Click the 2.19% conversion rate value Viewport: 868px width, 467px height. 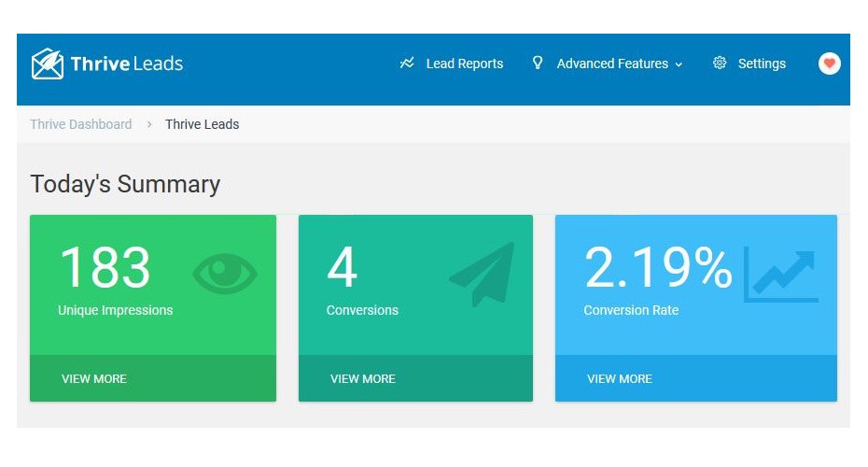(x=658, y=268)
